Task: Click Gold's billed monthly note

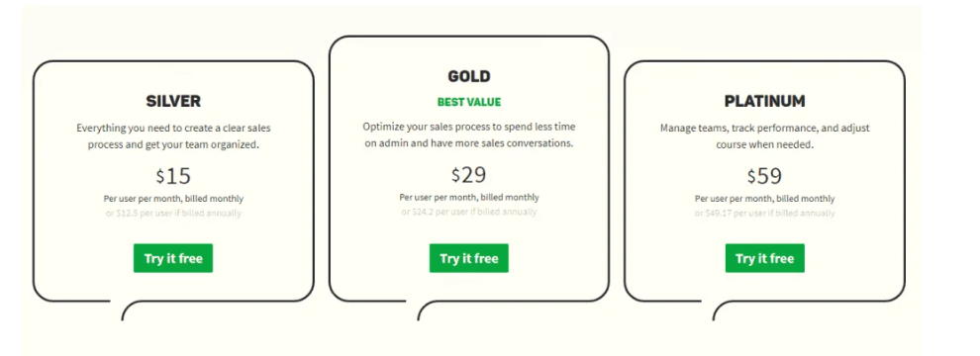Action: point(469,197)
